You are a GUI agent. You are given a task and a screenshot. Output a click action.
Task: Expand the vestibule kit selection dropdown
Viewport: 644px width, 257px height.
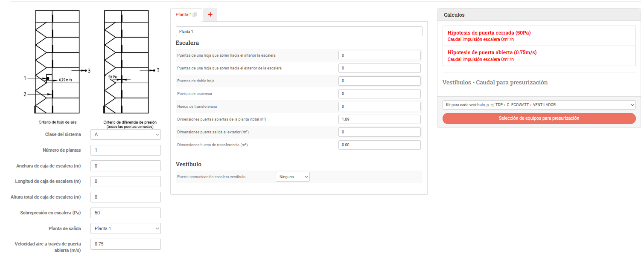tap(539, 105)
